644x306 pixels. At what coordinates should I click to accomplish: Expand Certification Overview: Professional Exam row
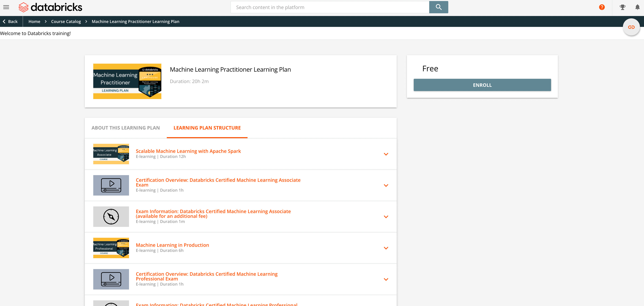point(386,279)
